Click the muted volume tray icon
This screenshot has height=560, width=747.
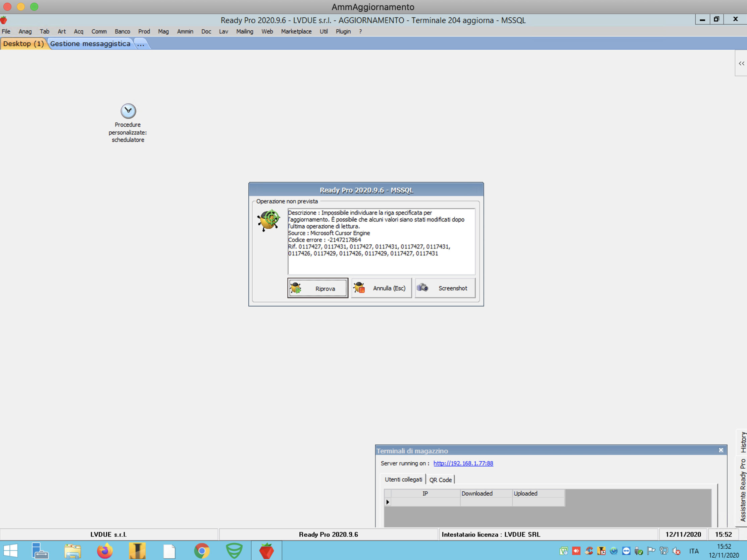coord(676,551)
